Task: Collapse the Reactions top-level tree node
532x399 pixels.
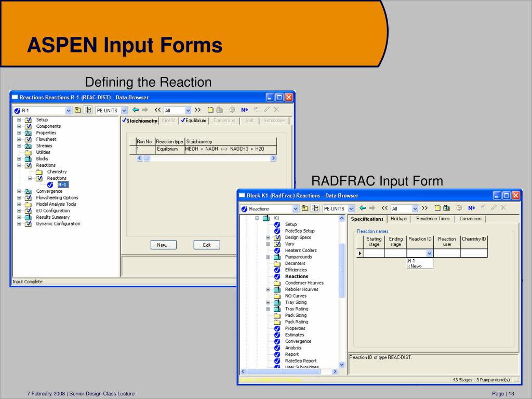Action: tap(19, 165)
